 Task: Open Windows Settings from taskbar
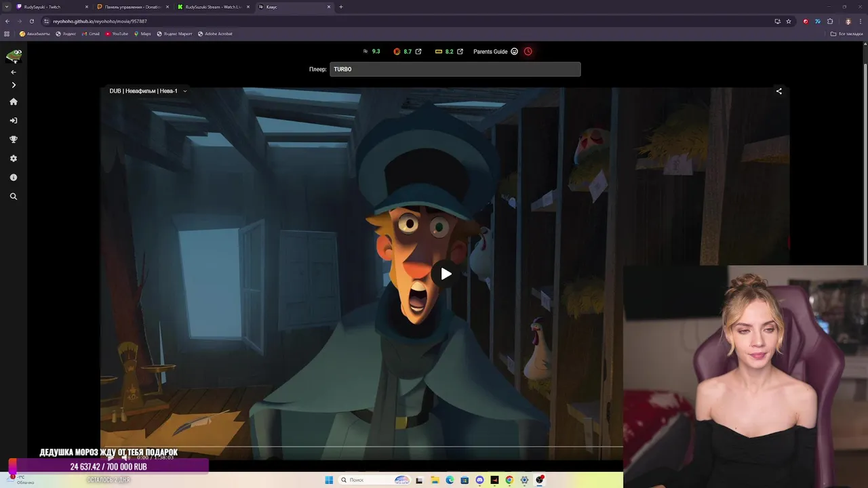coord(524,480)
